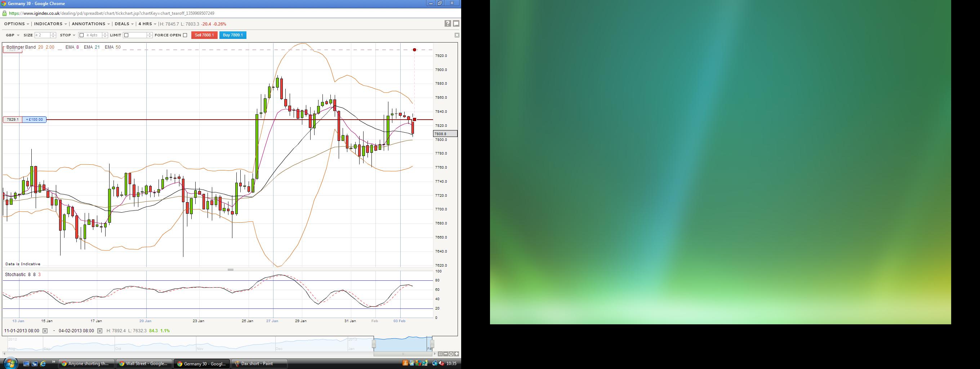The width and height of the screenshot is (980, 369).
Task: Click the Size input field
Action: pos(42,35)
